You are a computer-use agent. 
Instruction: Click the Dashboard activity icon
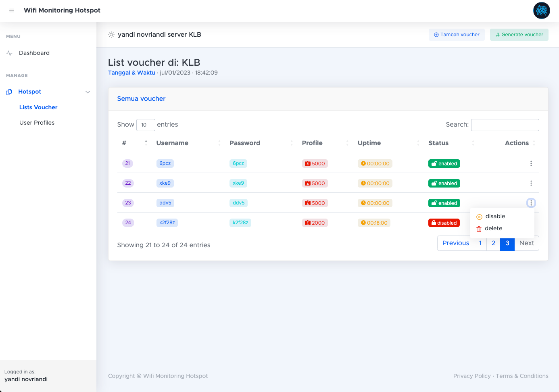[x=9, y=53]
